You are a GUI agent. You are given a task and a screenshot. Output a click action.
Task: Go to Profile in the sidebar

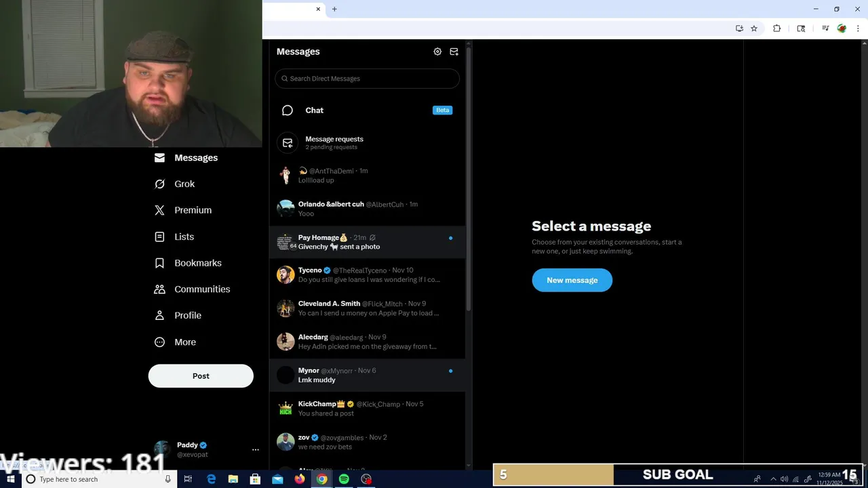178,315
